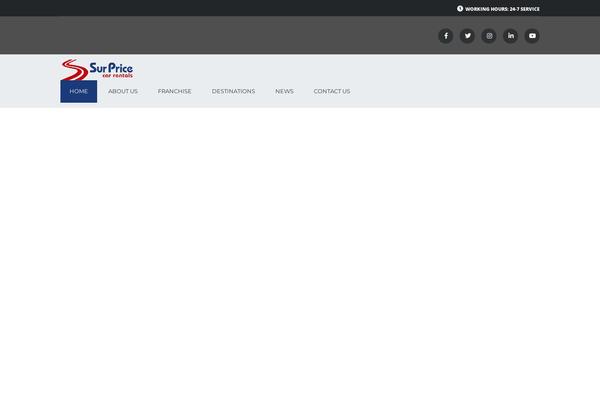The width and height of the screenshot is (600, 400).
Task: Click the clock icon beside Working Hours
Action: pyautogui.click(x=460, y=8)
